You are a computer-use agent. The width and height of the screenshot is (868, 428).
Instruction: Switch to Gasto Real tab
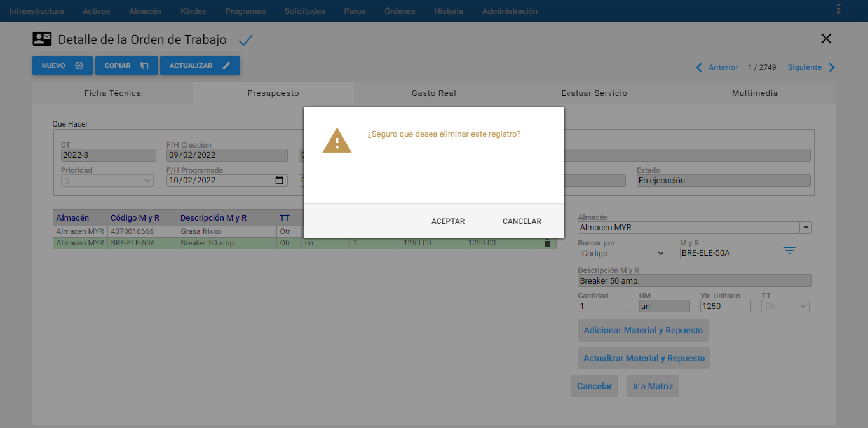pyautogui.click(x=434, y=93)
